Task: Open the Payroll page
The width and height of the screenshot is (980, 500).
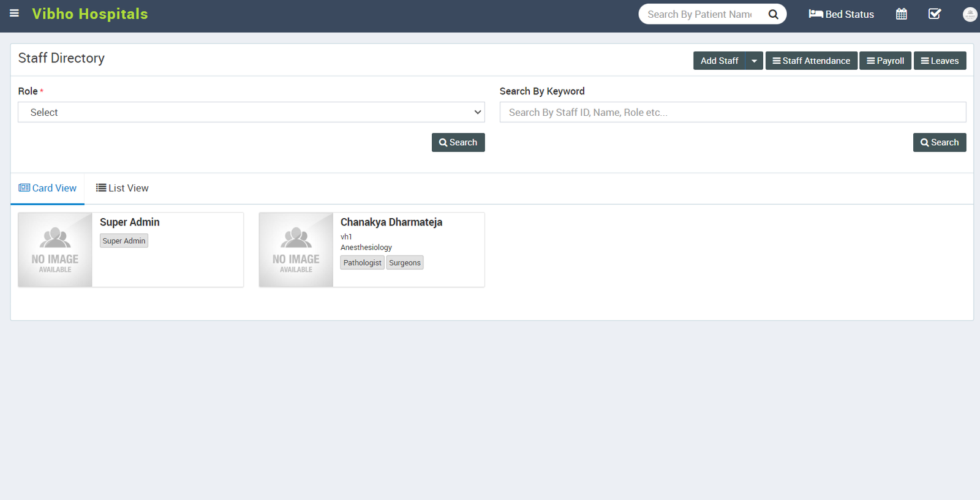Action: [885, 61]
